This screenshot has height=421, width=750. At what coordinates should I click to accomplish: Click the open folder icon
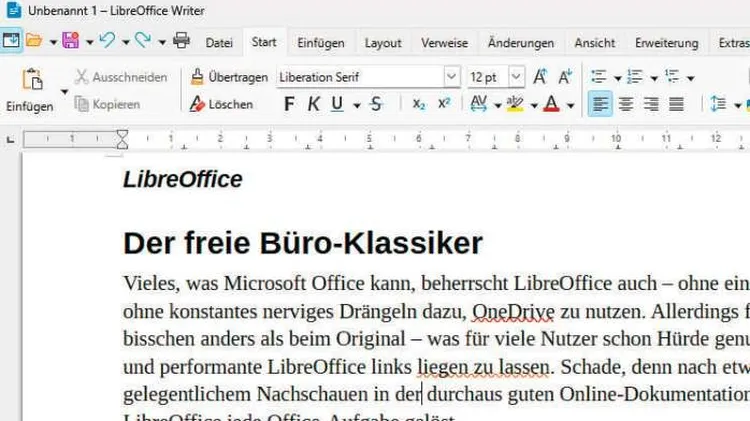tap(34, 41)
